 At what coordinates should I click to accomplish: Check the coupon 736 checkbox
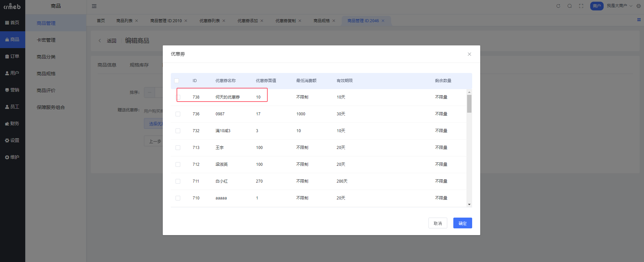178,114
